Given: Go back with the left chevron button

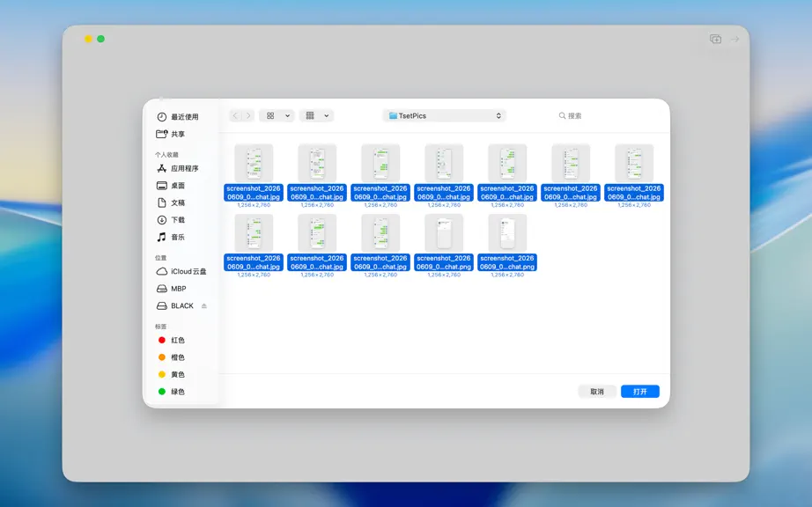Looking at the screenshot, I should point(236,116).
